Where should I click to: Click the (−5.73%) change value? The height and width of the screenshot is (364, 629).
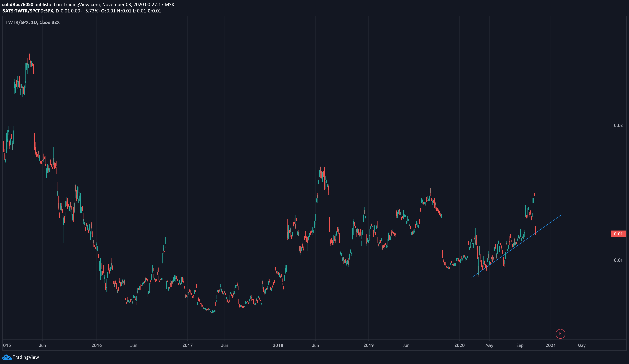(90, 11)
